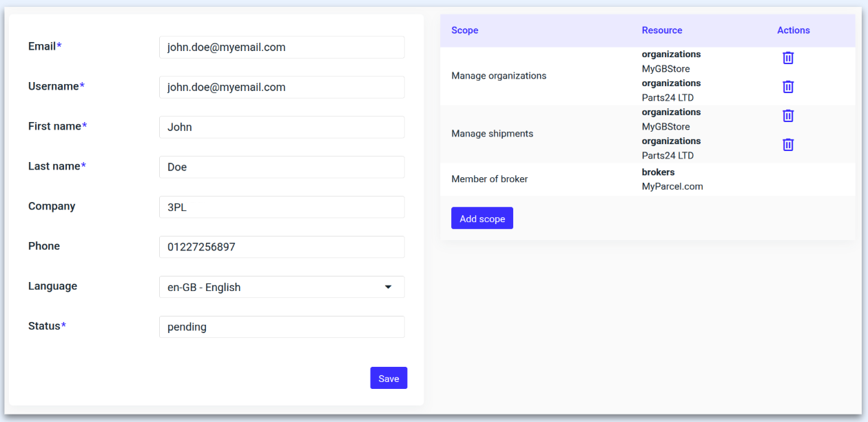Click the Scope column header
Viewport: 868px width, 422px height.
pos(464,30)
